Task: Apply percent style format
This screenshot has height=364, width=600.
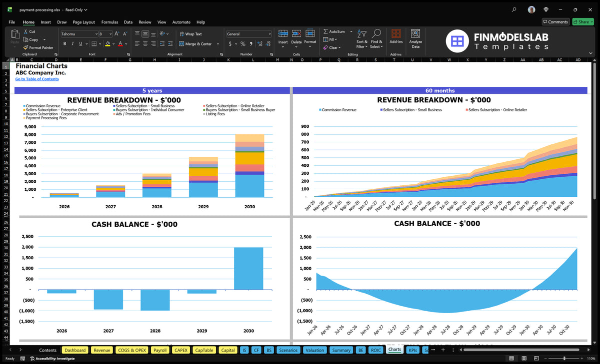Action: pyautogui.click(x=243, y=44)
